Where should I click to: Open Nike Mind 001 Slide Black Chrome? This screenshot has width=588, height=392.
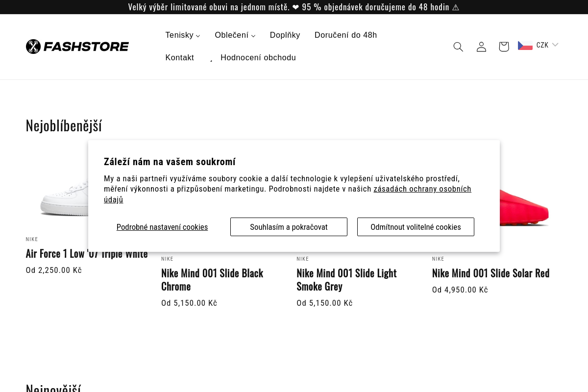tap(212, 280)
